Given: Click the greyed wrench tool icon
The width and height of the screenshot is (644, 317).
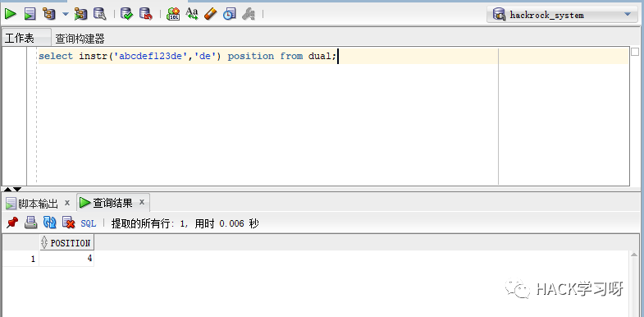Looking at the screenshot, I should click(249, 14).
